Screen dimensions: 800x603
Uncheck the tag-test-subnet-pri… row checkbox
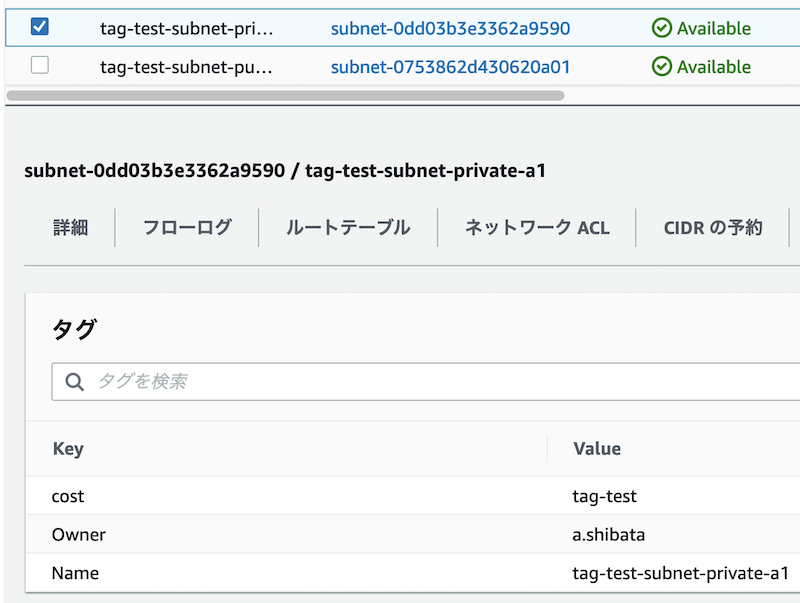(x=40, y=26)
